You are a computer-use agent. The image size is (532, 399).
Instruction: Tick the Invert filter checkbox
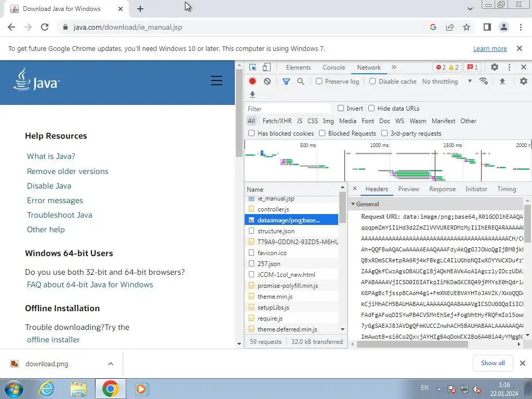click(x=341, y=108)
